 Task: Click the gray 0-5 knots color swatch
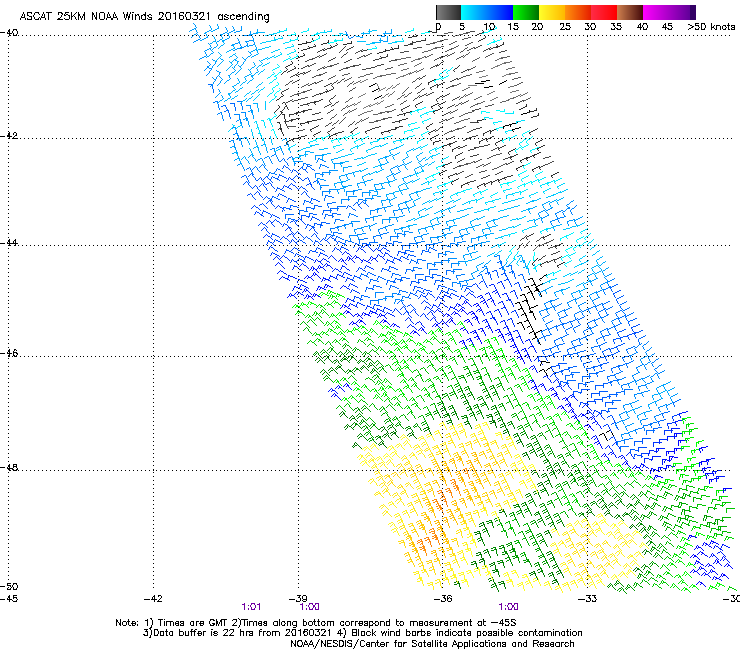coord(448,12)
